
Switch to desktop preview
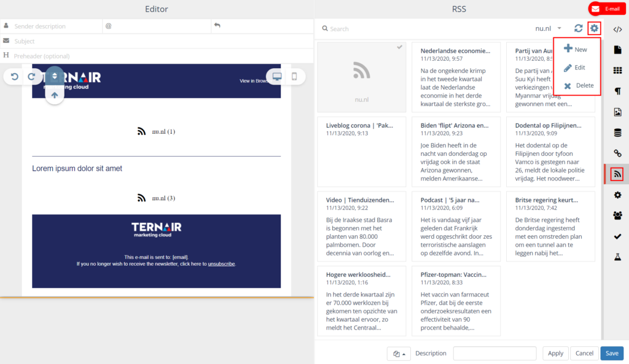point(277,76)
